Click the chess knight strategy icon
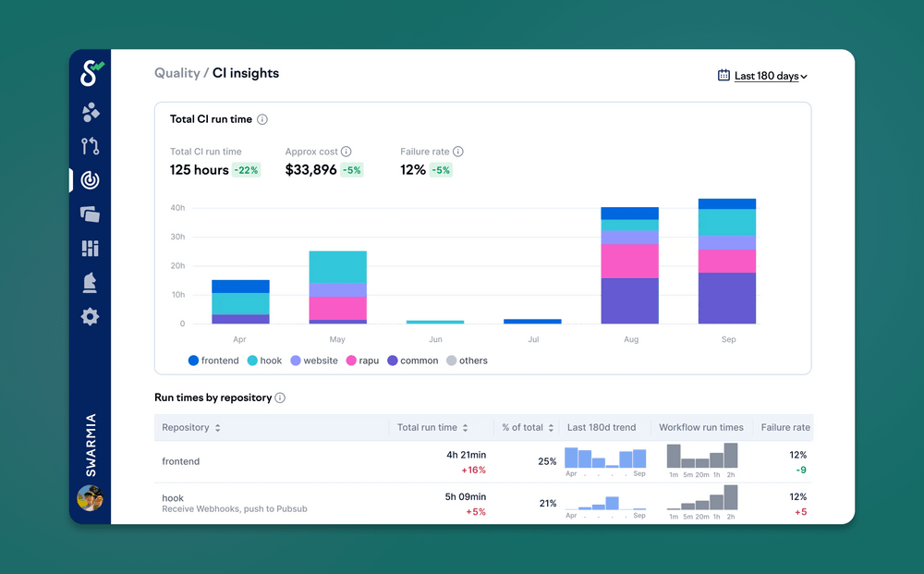The height and width of the screenshot is (574, 924). 90,282
